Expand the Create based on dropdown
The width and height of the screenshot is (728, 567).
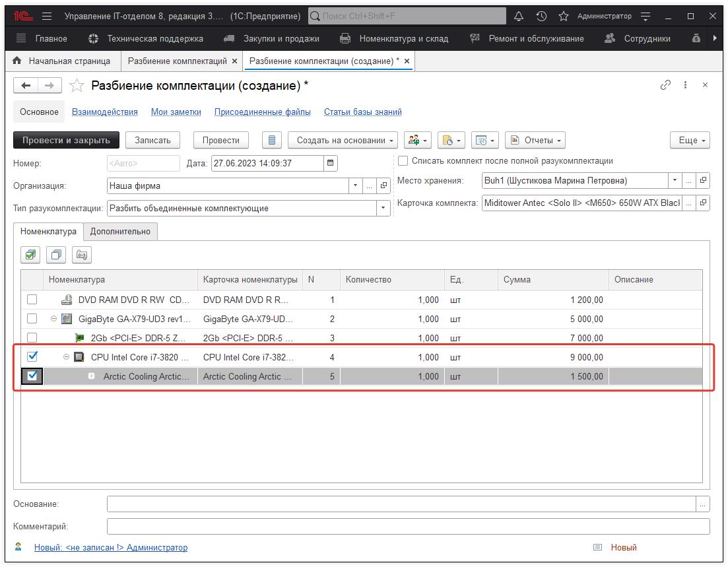pos(343,140)
